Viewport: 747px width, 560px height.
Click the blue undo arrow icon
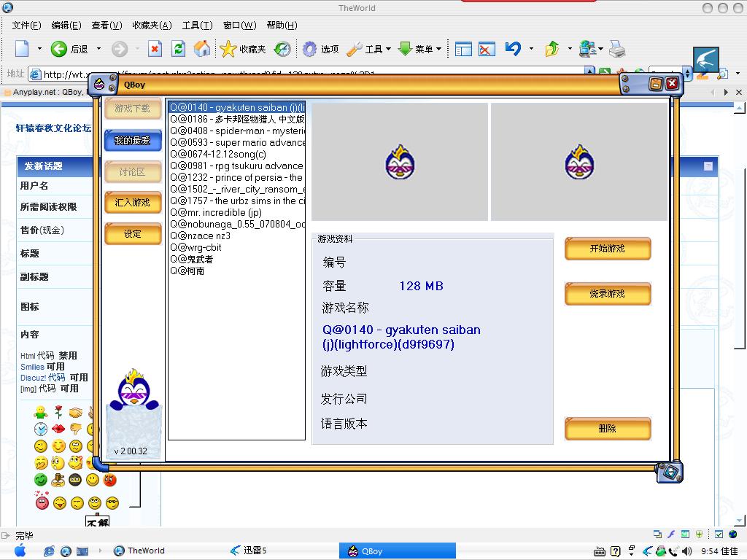[x=513, y=49]
